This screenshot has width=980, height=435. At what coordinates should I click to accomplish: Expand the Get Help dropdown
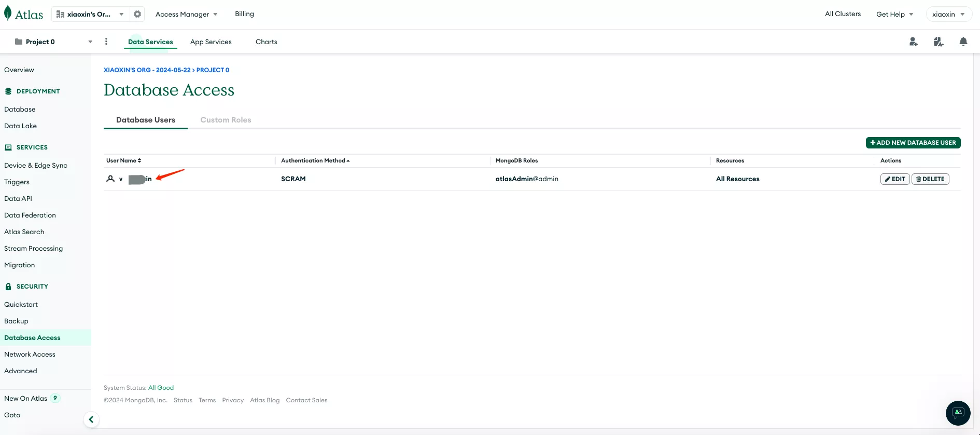(x=895, y=14)
